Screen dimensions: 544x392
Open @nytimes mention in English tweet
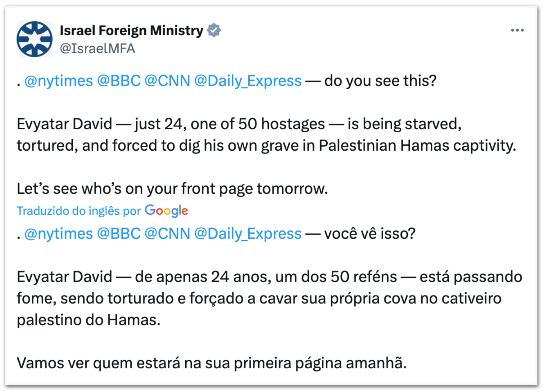tap(59, 81)
